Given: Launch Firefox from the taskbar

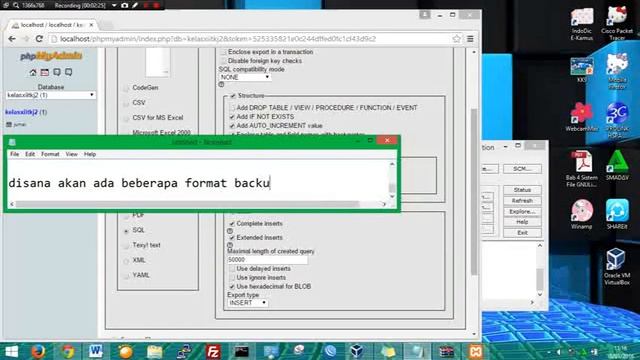Looking at the screenshot, I should [x=38, y=351].
